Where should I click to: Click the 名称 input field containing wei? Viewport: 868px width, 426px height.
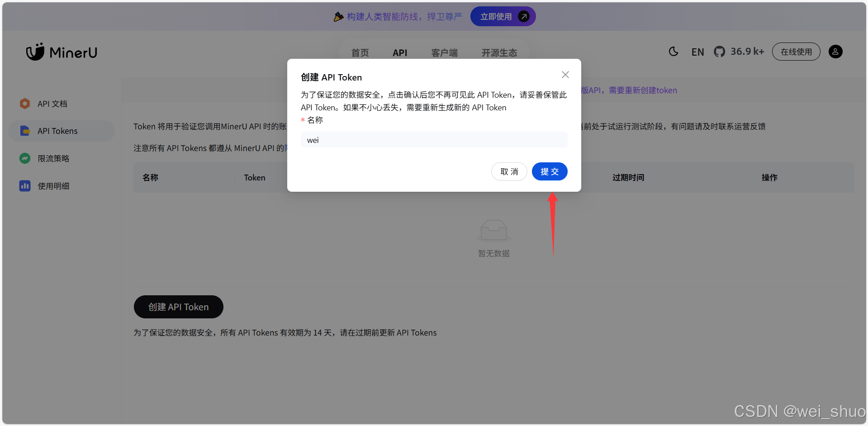(434, 140)
